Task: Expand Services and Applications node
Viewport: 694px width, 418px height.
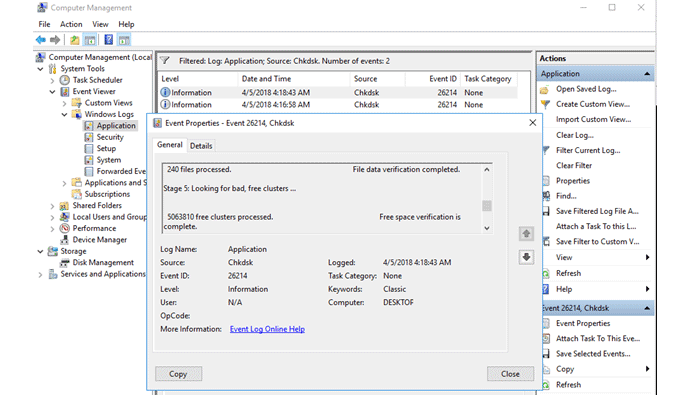Action: [x=40, y=275]
